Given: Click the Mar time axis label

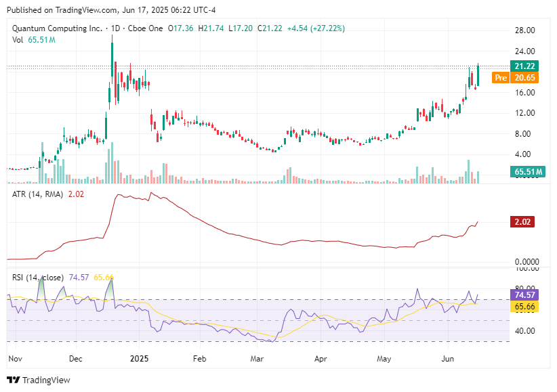Looking at the screenshot, I should point(257,359).
